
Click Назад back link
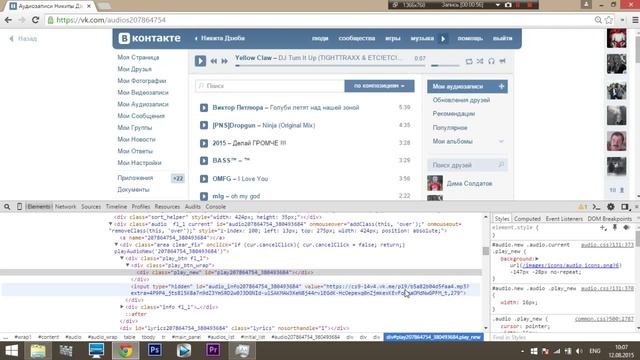23,39
